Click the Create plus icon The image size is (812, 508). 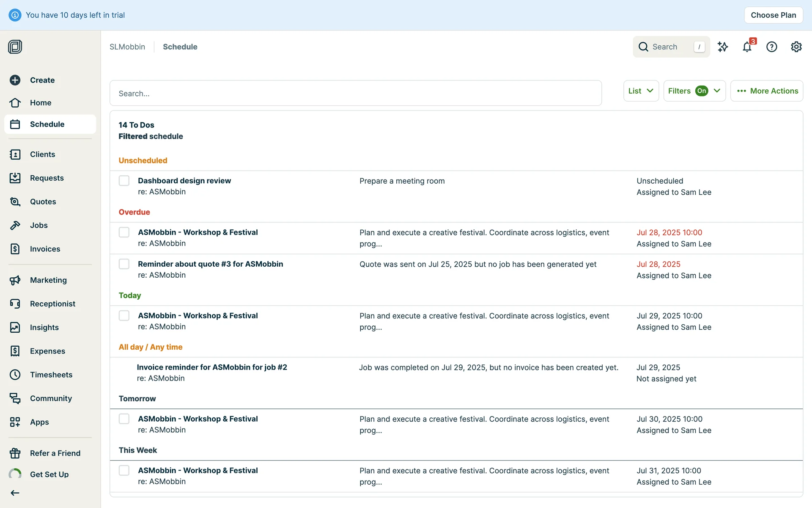click(15, 80)
